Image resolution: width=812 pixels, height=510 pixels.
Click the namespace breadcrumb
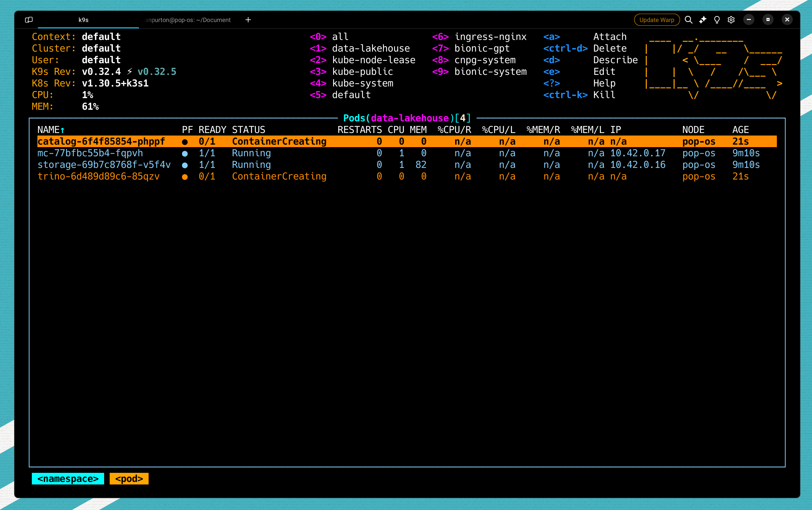pyautogui.click(x=68, y=479)
